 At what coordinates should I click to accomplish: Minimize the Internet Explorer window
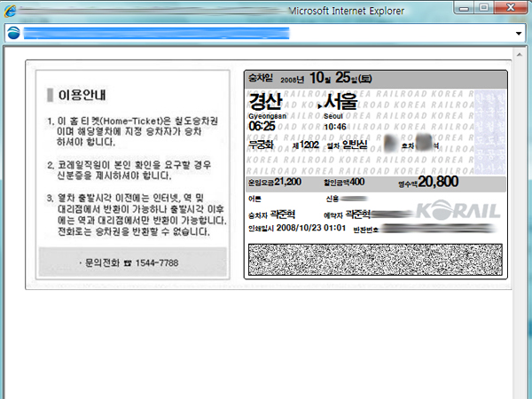pos(464,8)
